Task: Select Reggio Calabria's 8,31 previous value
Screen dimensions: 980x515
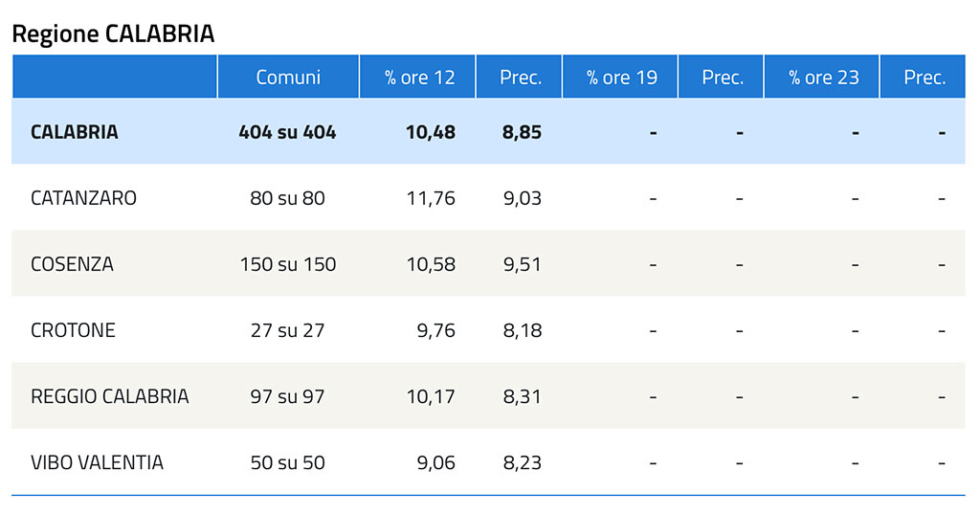Action: 523,396
